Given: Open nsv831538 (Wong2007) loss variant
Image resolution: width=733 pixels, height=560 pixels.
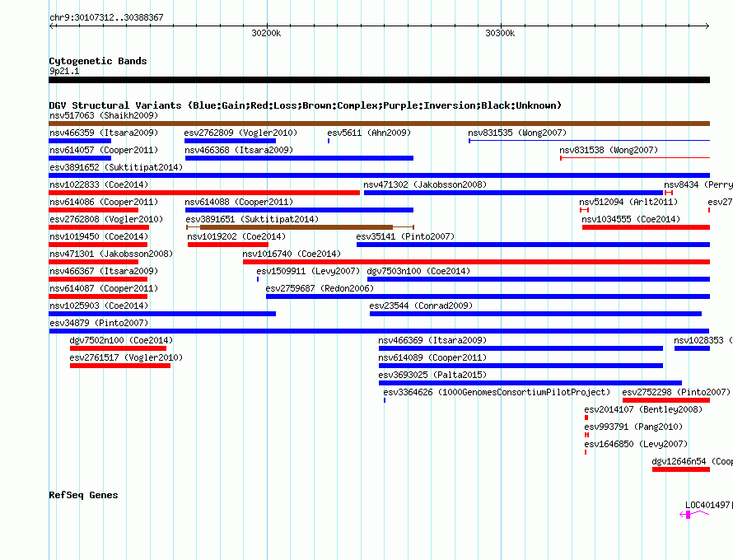Looking at the screenshot, I should pos(635,158).
